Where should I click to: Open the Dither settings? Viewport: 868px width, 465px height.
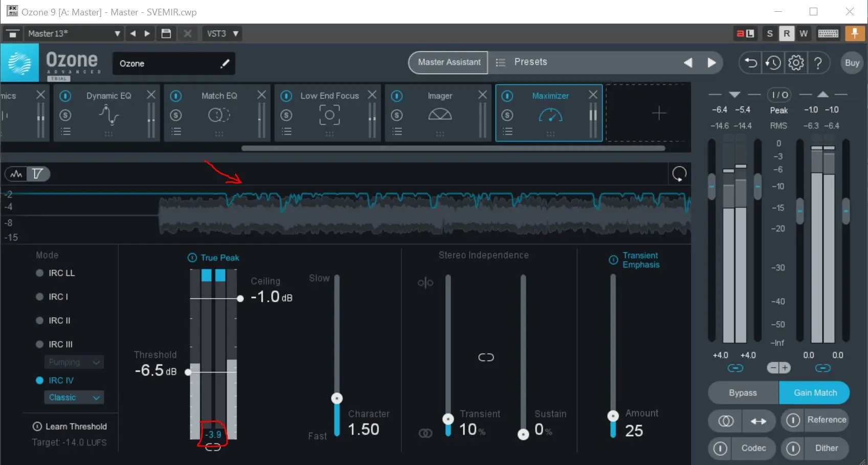827,448
